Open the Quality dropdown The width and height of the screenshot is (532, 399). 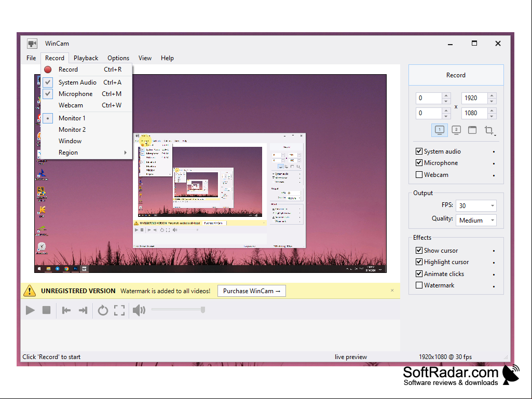click(x=476, y=221)
